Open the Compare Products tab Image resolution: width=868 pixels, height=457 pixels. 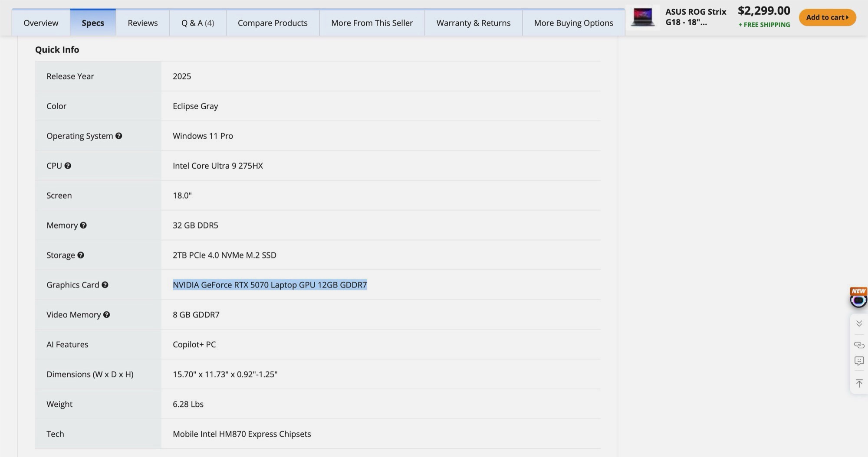pyautogui.click(x=273, y=23)
